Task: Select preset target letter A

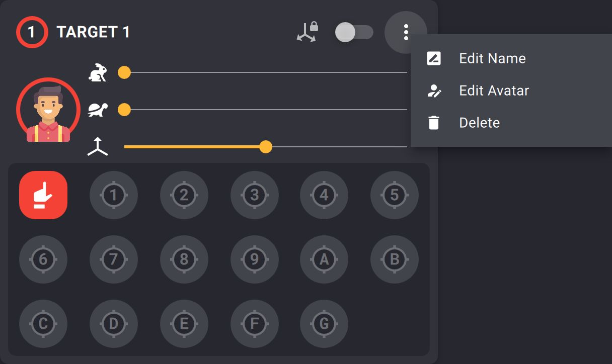Action: point(324,259)
